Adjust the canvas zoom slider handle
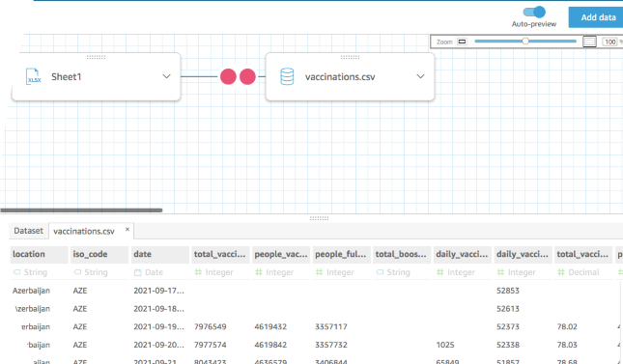The image size is (623, 364). click(525, 41)
